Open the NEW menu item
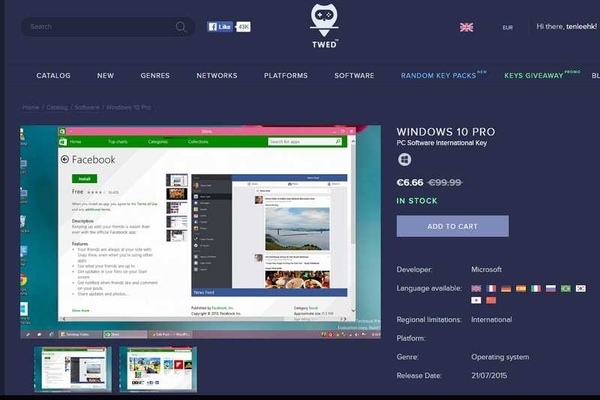Image resolution: width=600 pixels, height=400 pixels. tap(105, 75)
